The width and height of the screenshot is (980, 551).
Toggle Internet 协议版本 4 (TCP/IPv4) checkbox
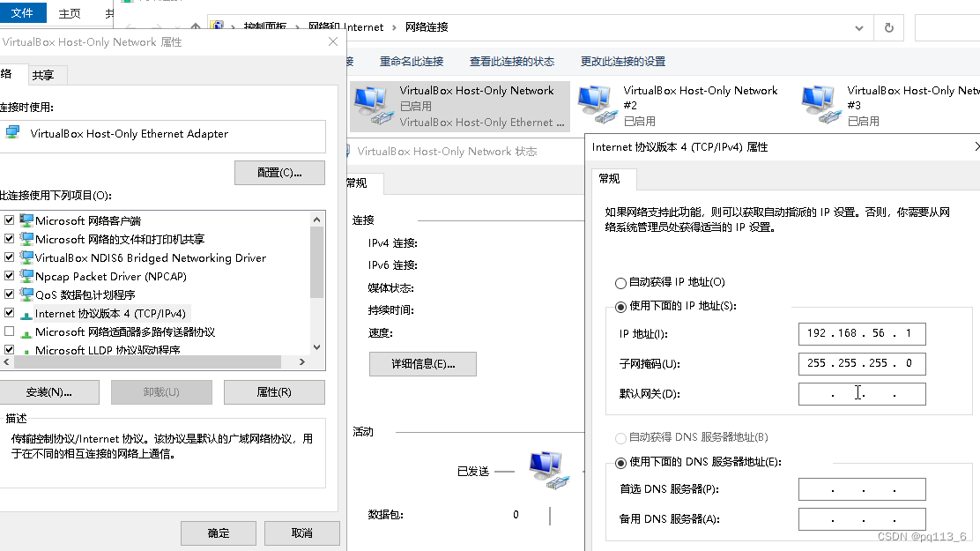10,313
